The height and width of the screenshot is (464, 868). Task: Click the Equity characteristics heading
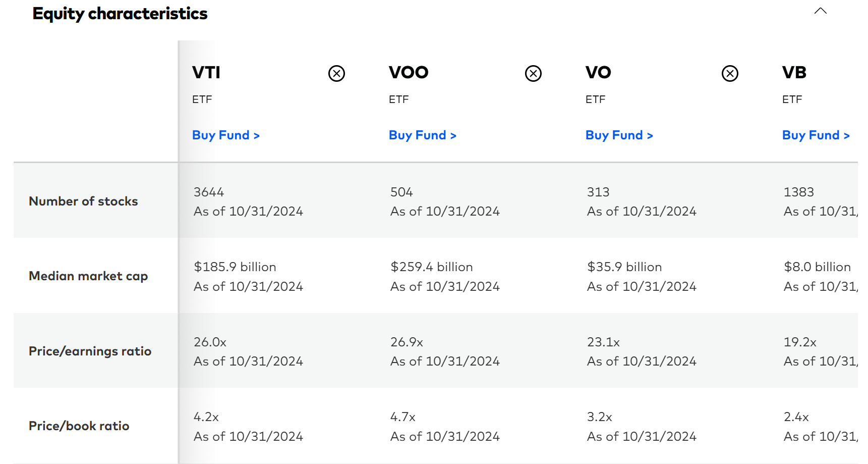(120, 14)
